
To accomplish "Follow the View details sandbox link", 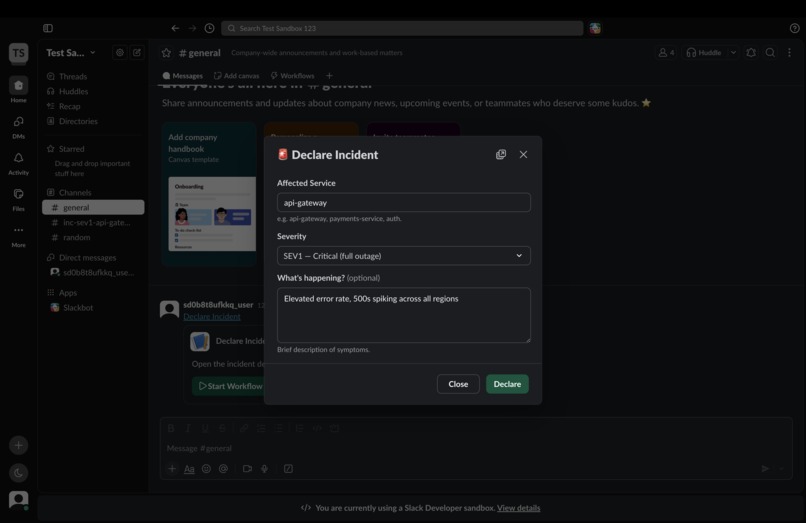I will click(519, 508).
